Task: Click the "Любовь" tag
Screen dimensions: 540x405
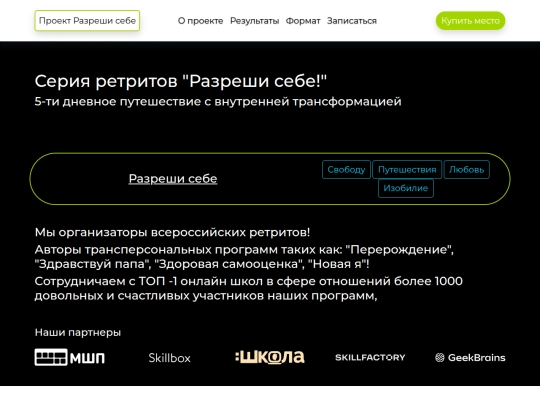Action: [x=467, y=170]
